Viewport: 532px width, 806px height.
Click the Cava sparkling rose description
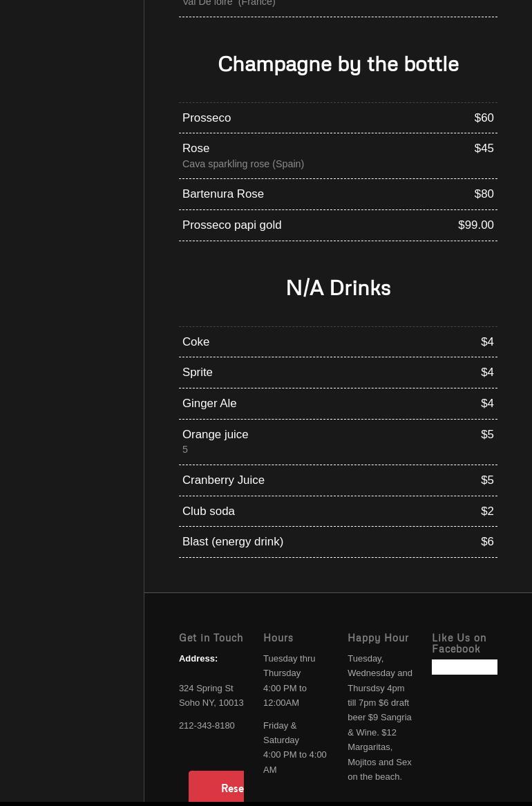click(243, 164)
